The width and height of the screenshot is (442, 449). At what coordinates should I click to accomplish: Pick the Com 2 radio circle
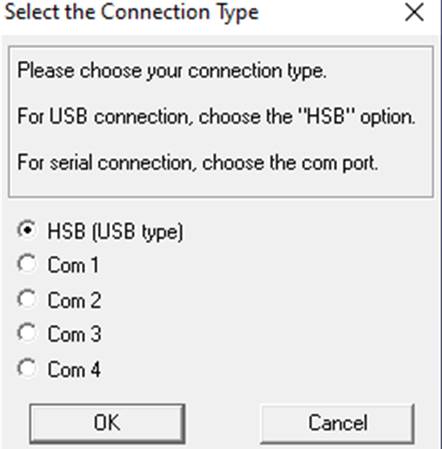pyautogui.click(x=27, y=299)
